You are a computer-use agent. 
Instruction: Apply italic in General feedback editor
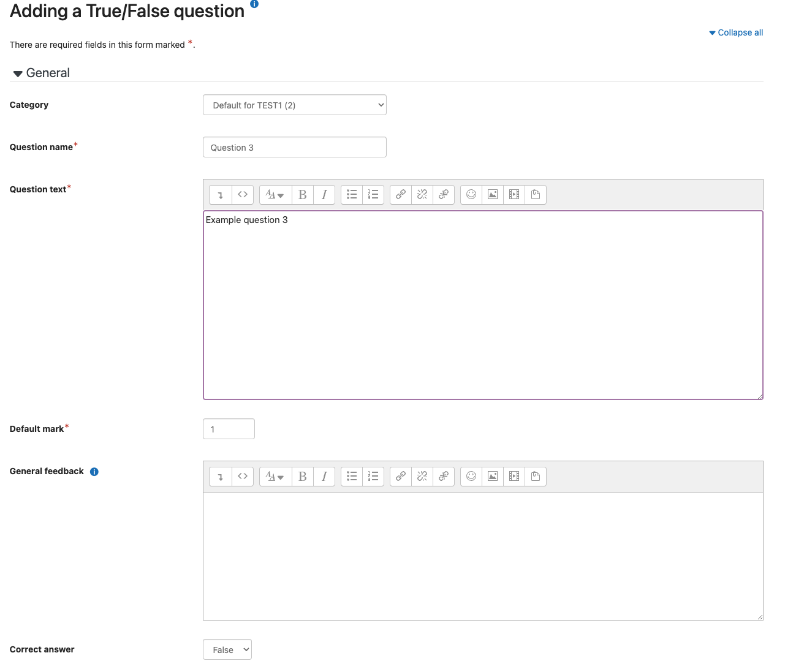pyautogui.click(x=324, y=477)
